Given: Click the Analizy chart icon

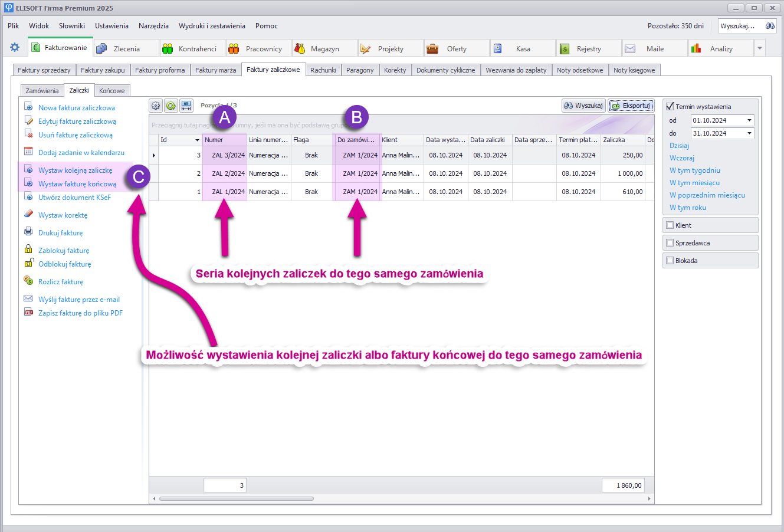Looking at the screenshot, I should (x=696, y=48).
